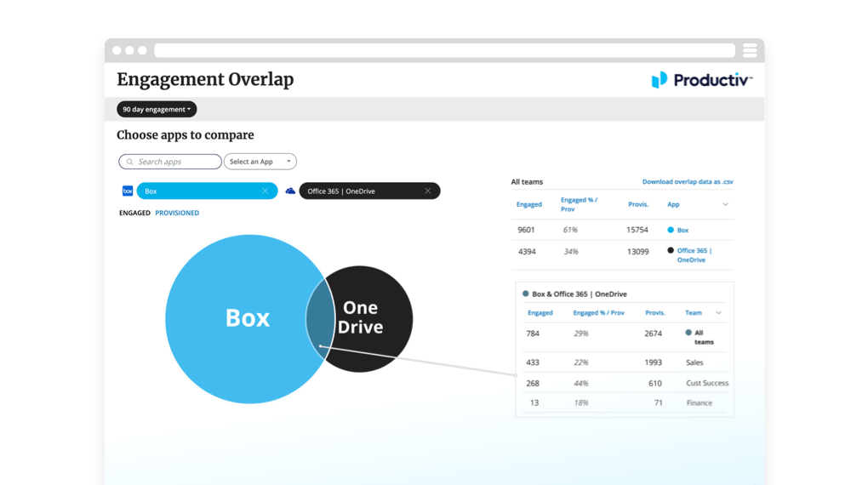The width and height of the screenshot is (868, 485).
Task: Click the Box provisioned value 15754
Action: [637, 230]
